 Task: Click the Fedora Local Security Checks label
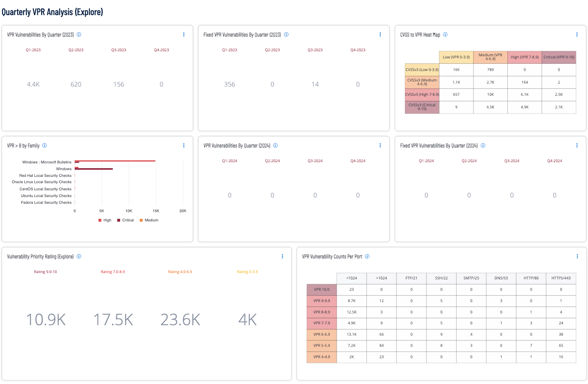pos(46,203)
